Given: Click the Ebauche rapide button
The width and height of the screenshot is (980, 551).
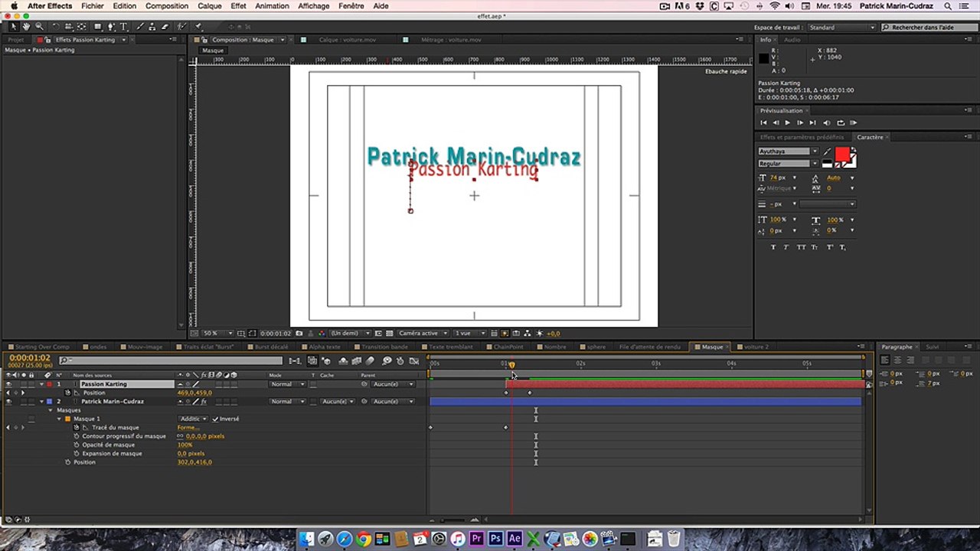Looking at the screenshot, I should click(726, 71).
